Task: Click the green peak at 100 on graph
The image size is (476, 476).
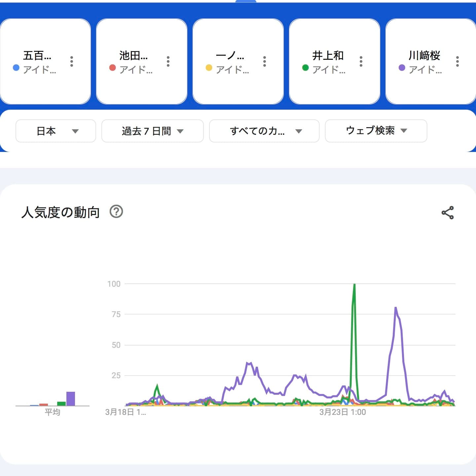Action: coord(354,285)
